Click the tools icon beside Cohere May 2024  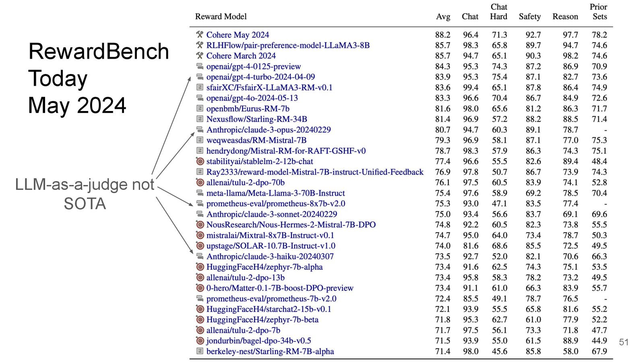coord(200,35)
